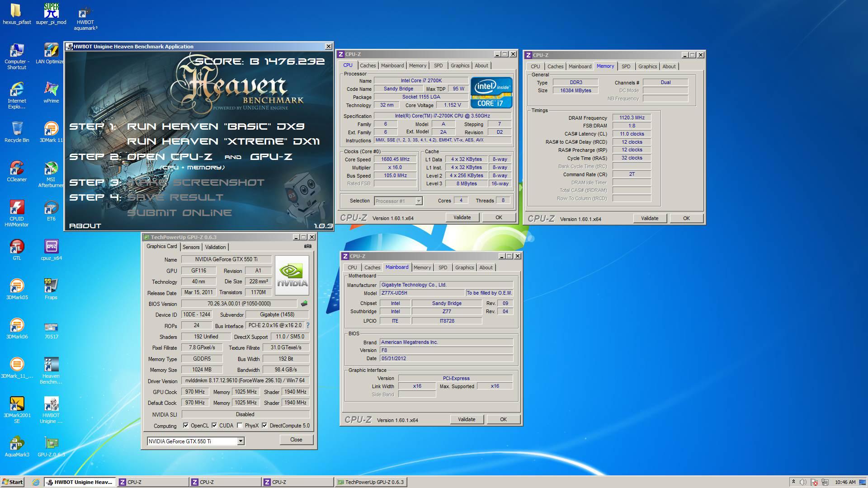Select HWBOT Unigine Heaven taskbar button
Viewport: 868px width, 488px height.
[80, 482]
